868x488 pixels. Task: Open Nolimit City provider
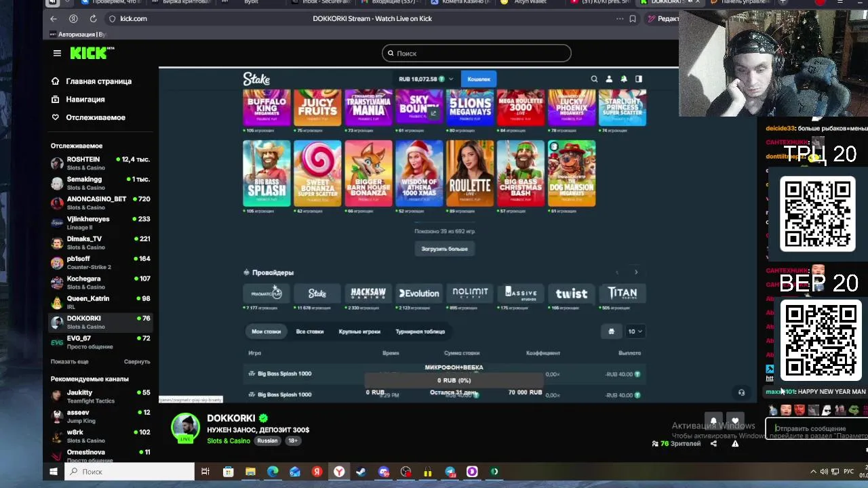coord(470,293)
